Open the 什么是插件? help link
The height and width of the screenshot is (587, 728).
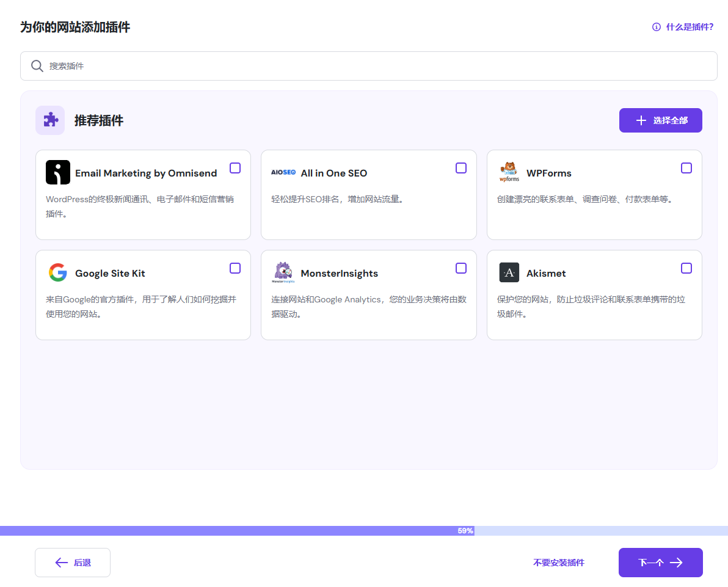[683, 27]
